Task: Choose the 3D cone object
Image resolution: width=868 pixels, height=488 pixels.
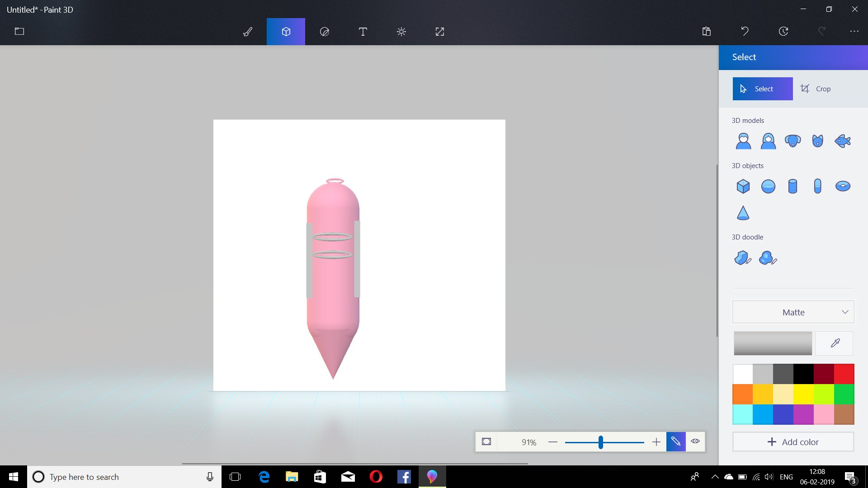Action: pyautogui.click(x=743, y=213)
